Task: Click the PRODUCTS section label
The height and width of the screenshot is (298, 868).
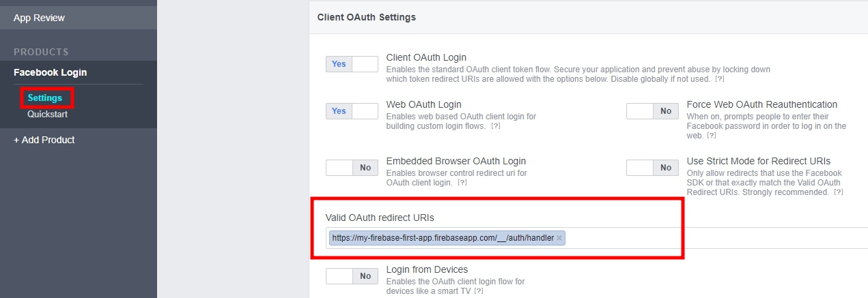Action: [x=41, y=52]
